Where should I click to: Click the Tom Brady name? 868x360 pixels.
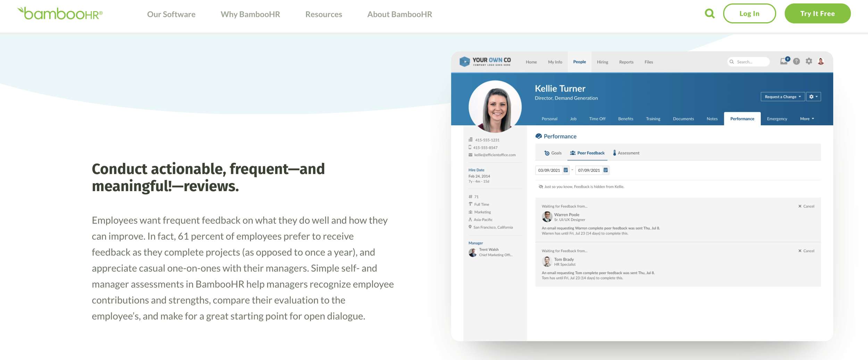564,260
